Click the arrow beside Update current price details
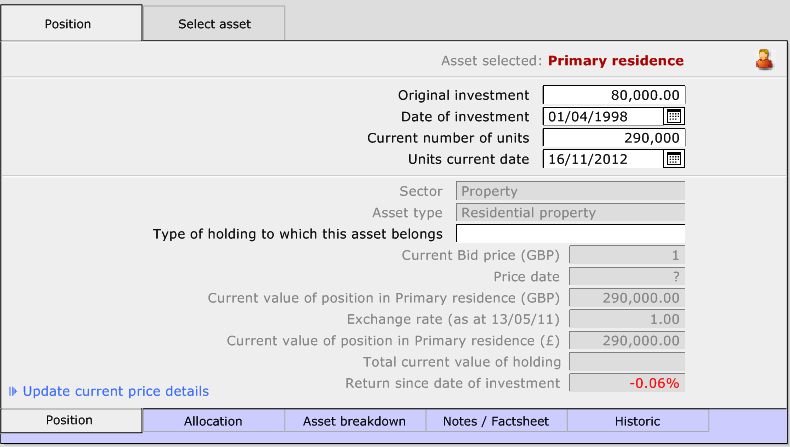This screenshot has width=790, height=447. point(13,392)
